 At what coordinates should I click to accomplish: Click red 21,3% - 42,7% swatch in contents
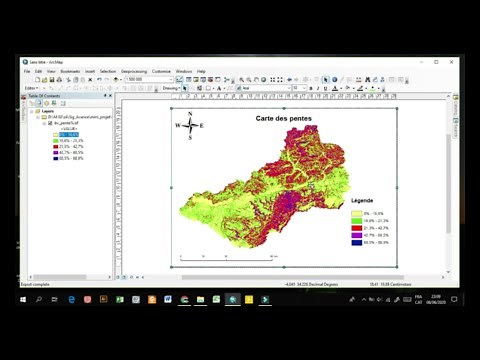pos(56,147)
